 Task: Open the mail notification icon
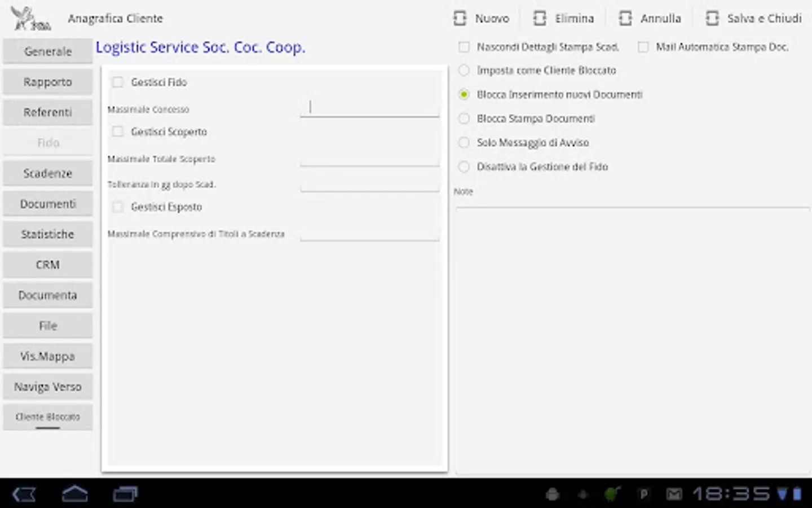tap(674, 494)
